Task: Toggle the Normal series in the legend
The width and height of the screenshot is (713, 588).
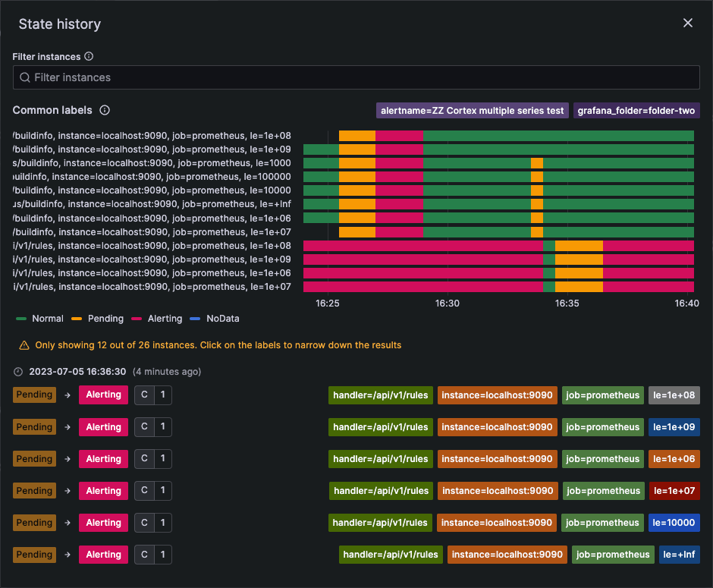Action: [x=38, y=319]
